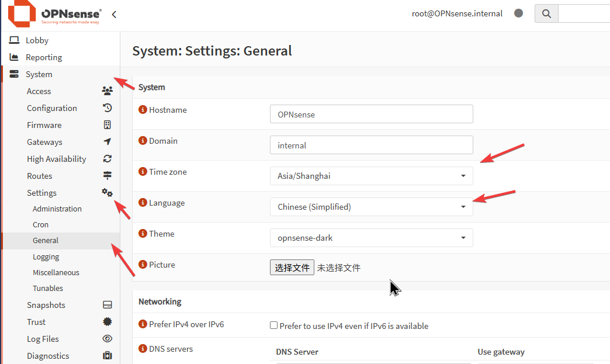
Task: Click the choose file button for Picture
Action: (x=292, y=268)
